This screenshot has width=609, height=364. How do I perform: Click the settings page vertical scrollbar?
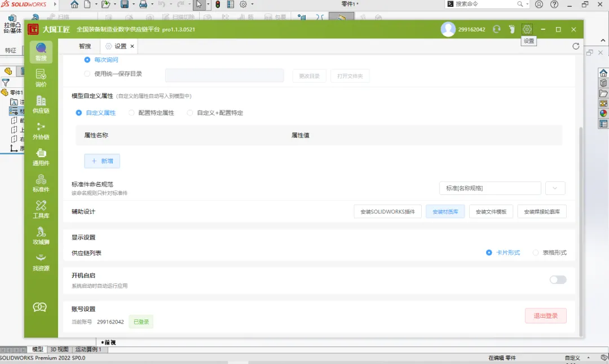coord(581,231)
